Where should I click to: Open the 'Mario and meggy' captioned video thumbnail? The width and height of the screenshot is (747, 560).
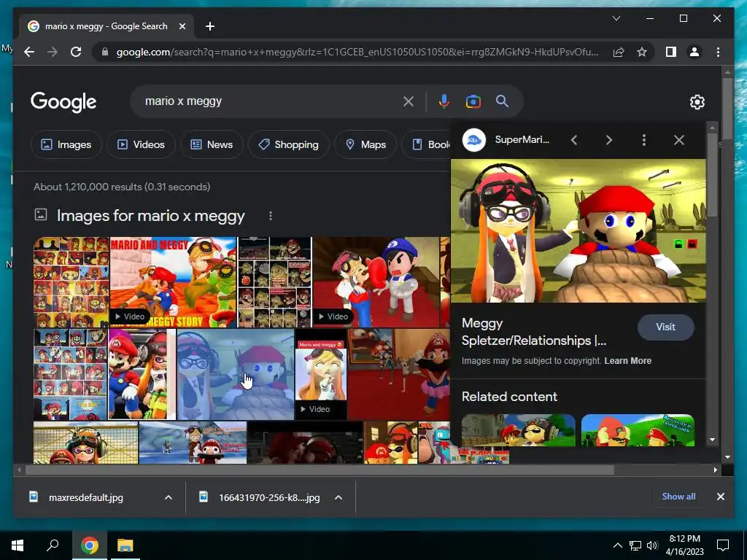pyautogui.click(x=321, y=374)
